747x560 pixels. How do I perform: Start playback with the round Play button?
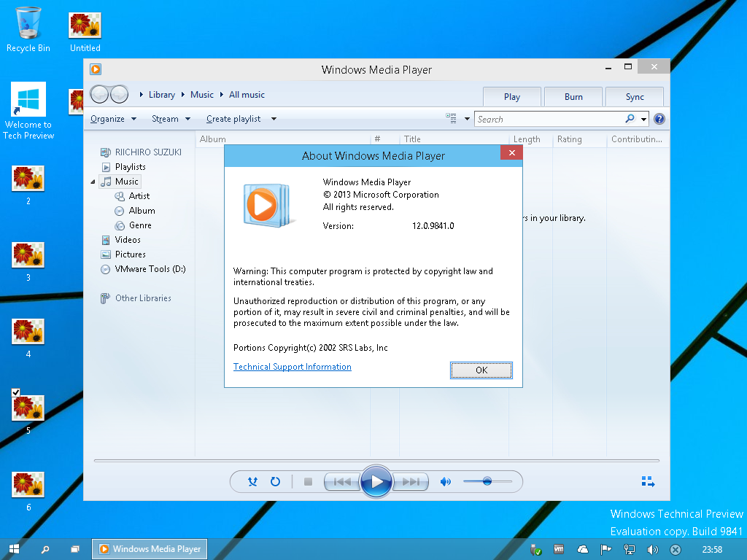pos(376,482)
